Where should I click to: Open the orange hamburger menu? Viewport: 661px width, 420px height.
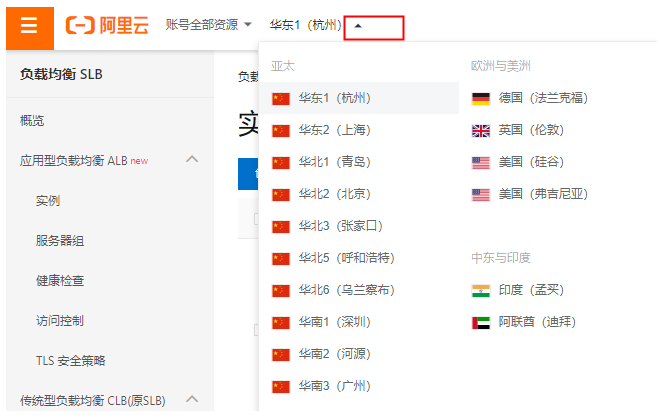click(x=30, y=28)
